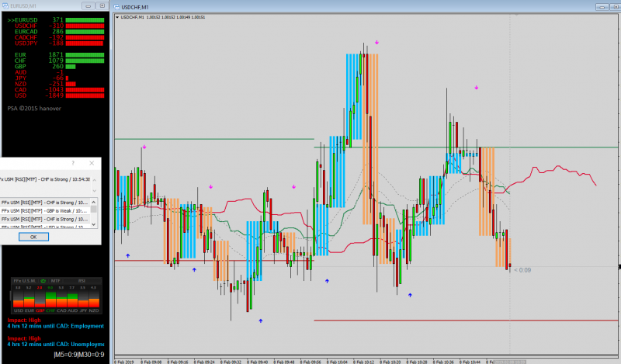Minimize the EURUSD,M1 chart window
621x364 pixels.
88,6
